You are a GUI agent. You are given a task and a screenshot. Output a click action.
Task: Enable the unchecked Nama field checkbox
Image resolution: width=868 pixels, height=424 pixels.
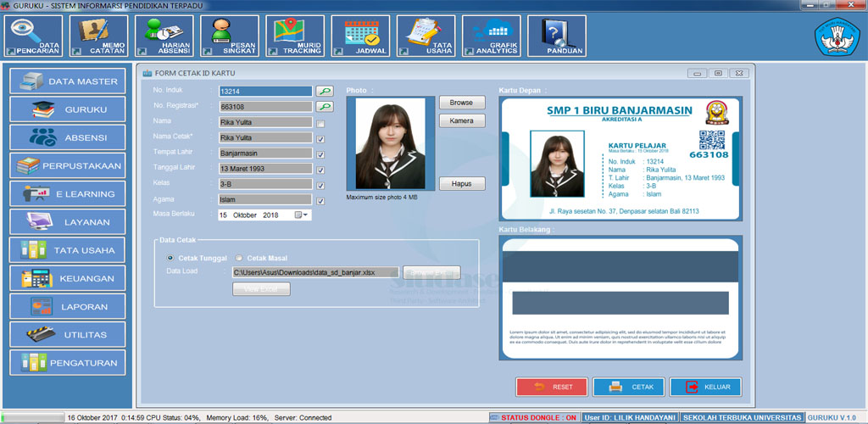click(x=320, y=124)
